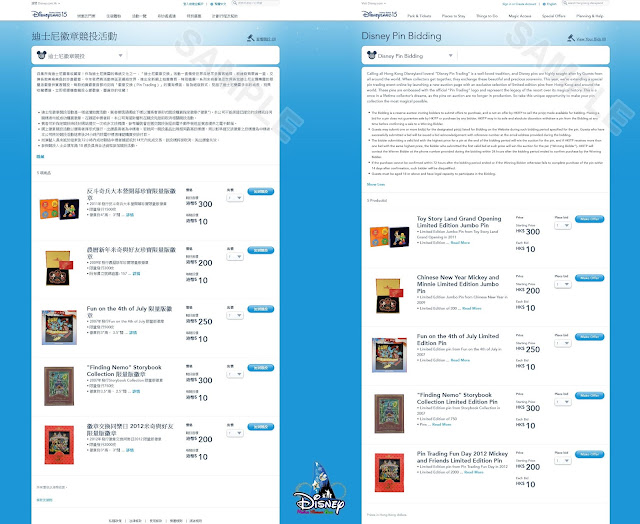Viewport: 640px width, 524px height.
Task: Open Fun on the 4th of July image, Chinese page
Action: [59, 327]
